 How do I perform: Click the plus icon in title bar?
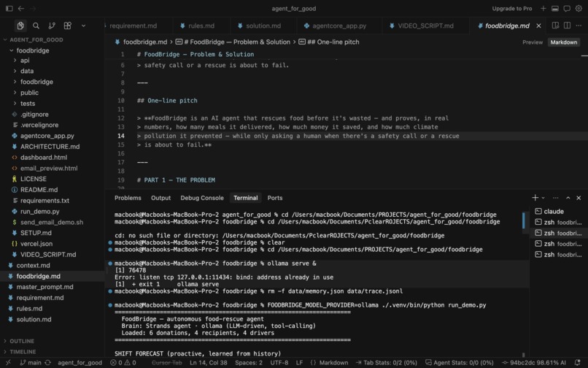pos(543,8)
